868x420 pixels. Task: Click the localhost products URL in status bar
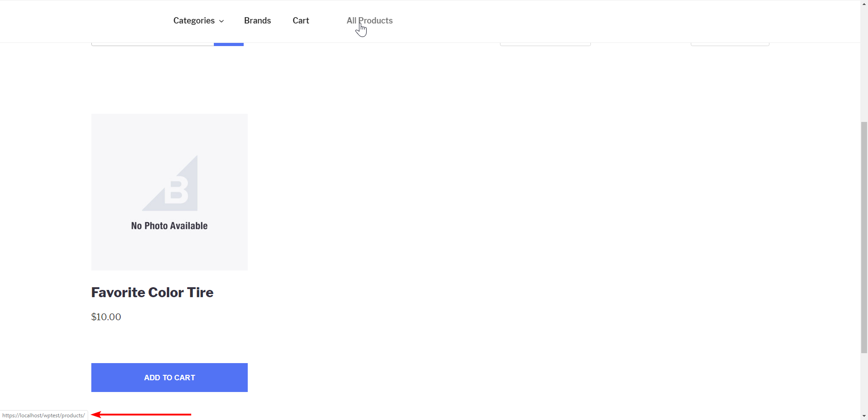pyautogui.click(x=43, y=415)
